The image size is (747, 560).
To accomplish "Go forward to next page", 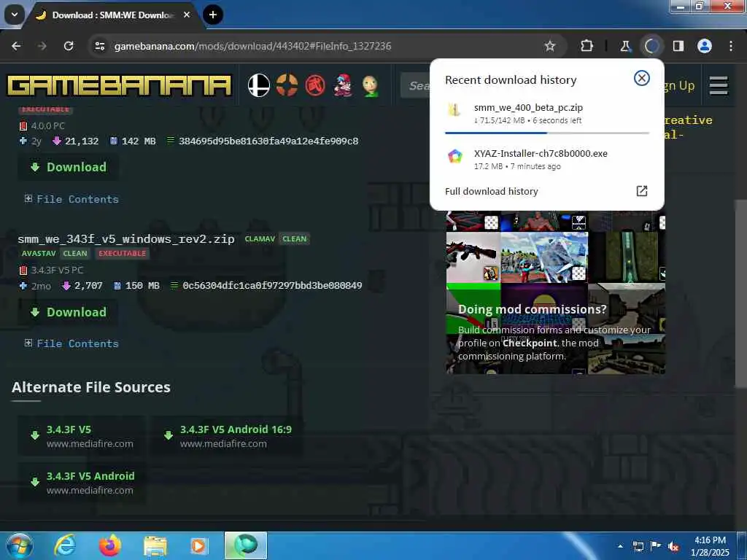I will pyautogui.click(x=42, y=46).
